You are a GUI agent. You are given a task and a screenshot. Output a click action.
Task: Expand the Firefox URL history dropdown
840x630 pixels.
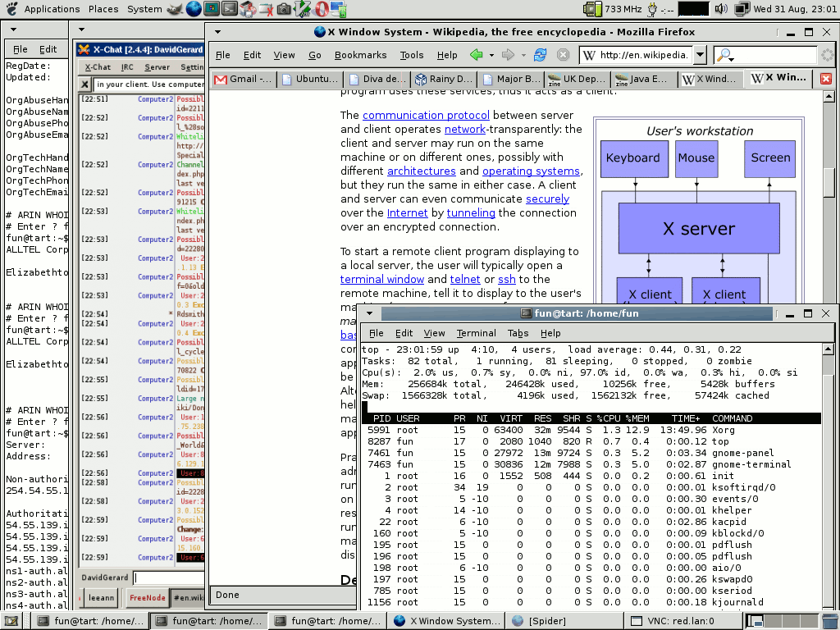700,55
